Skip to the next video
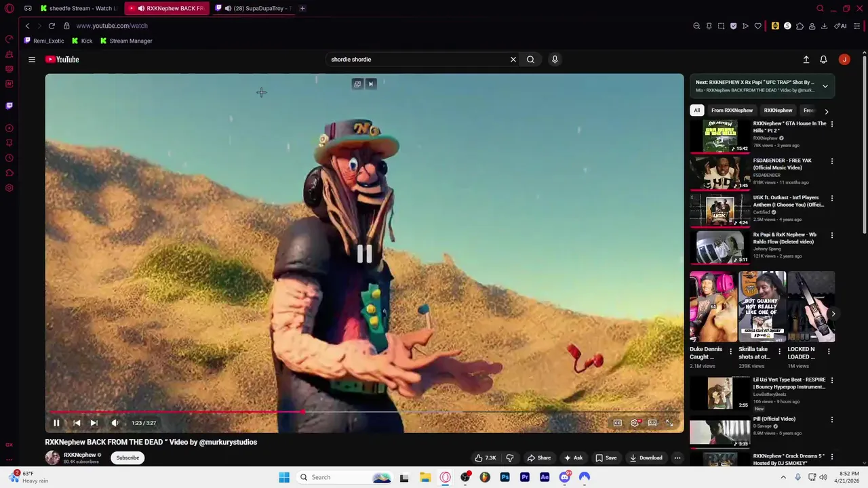Image resolution: width=868 pixels, height=488 pixels. pos(94,423)
